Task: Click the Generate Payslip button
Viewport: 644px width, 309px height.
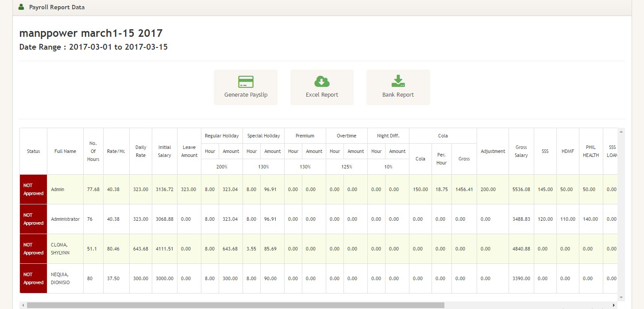Action: 246,87
